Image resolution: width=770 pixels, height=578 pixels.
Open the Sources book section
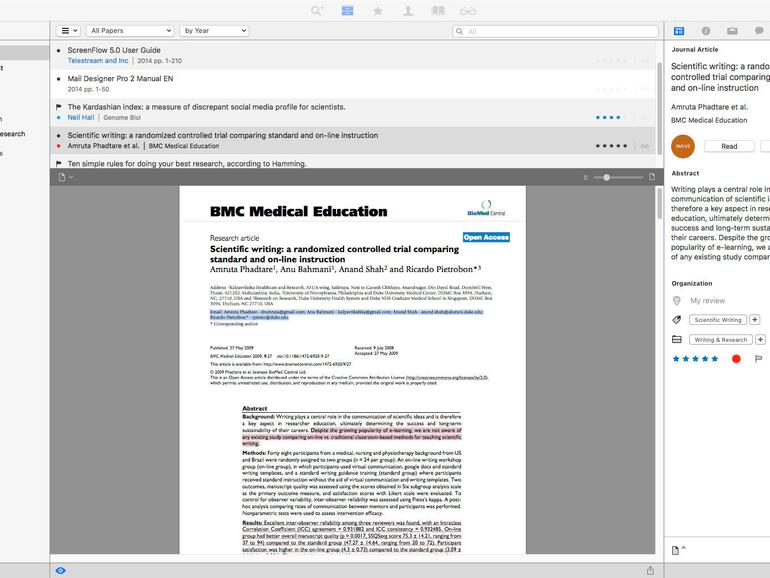click(x=438, y=11)
